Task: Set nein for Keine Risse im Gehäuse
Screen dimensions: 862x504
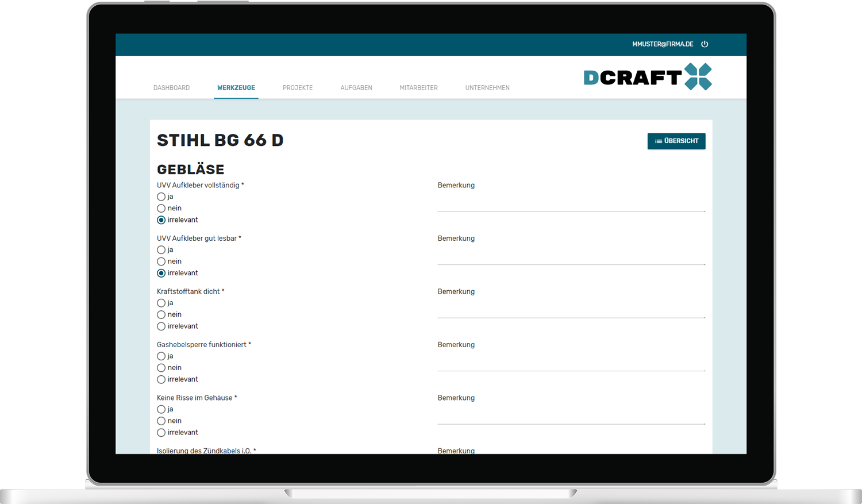Action: [x=161, y=421]
